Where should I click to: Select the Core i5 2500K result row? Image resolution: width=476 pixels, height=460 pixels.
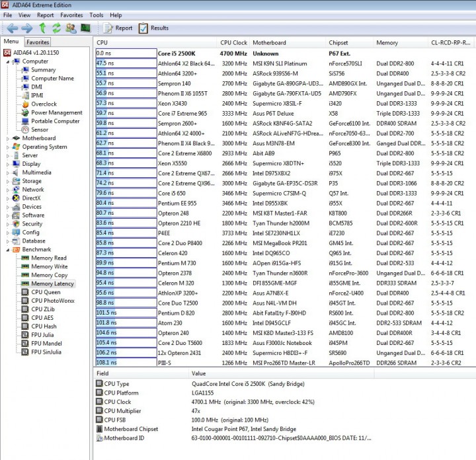pyautogui.click(x=286, y=54)
